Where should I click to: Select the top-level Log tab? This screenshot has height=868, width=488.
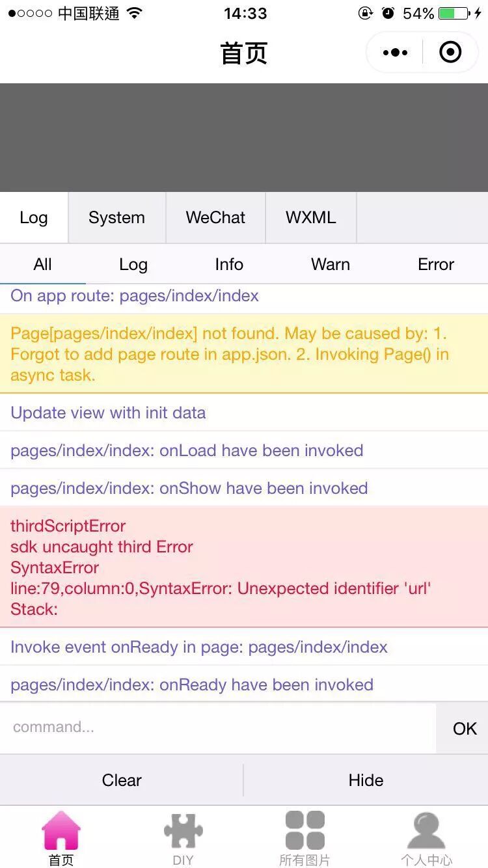[x=34, y=217]
